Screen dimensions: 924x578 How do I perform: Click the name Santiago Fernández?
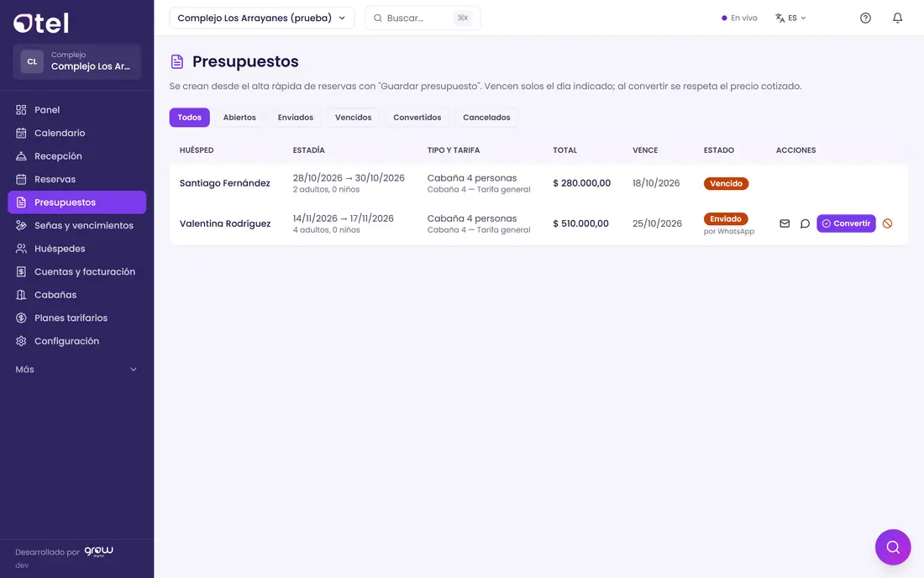[224, 183]
